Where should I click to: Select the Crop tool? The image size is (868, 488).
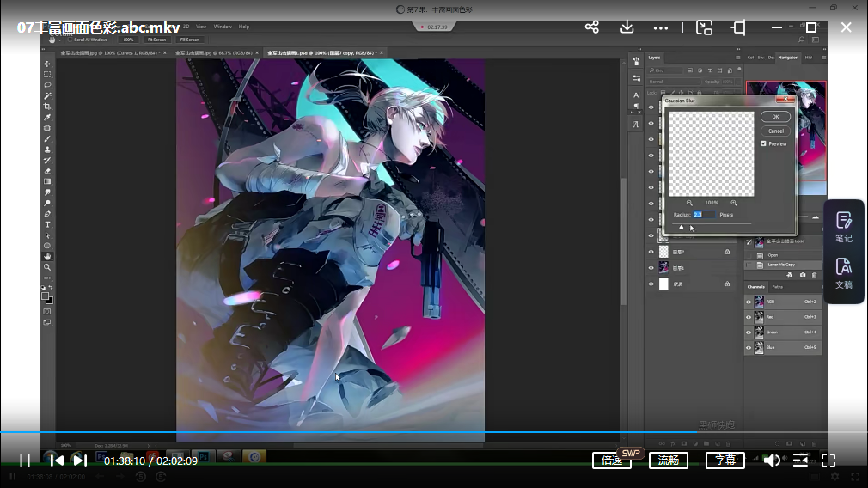47,107
